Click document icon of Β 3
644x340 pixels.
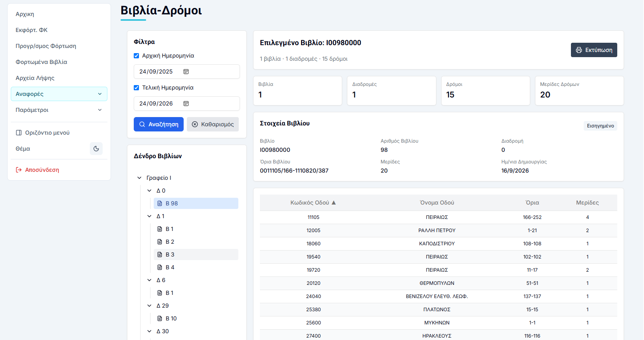coord(160,255)
